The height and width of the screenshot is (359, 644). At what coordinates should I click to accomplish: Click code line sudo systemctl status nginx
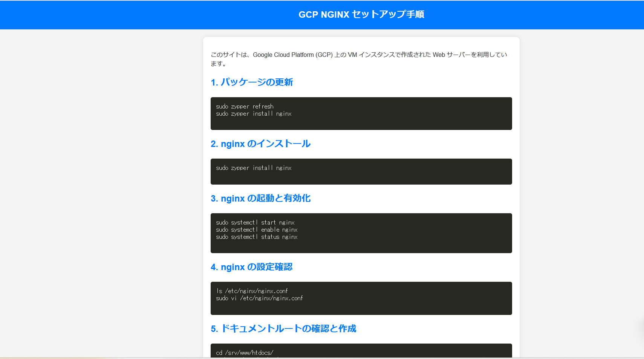point(257,237)
